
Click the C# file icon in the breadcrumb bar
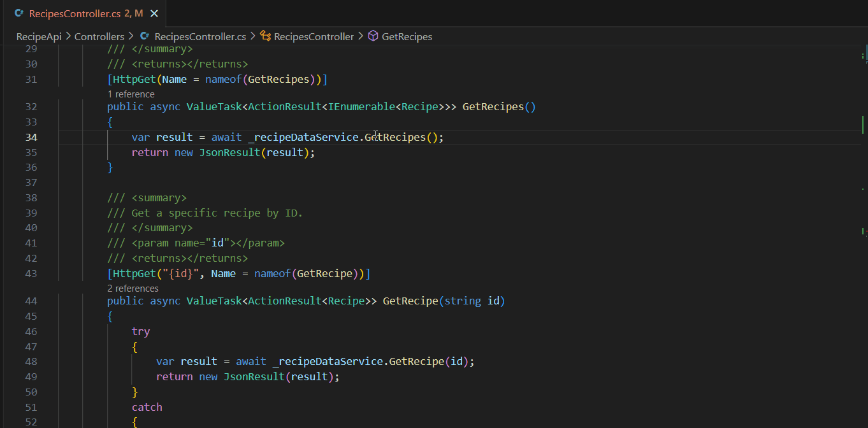point(143,36)
